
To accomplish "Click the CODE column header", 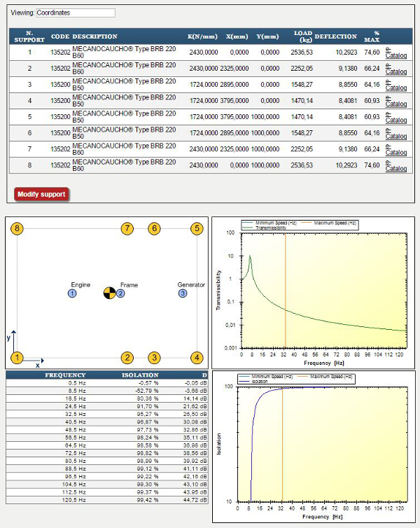I will (60, 36).
